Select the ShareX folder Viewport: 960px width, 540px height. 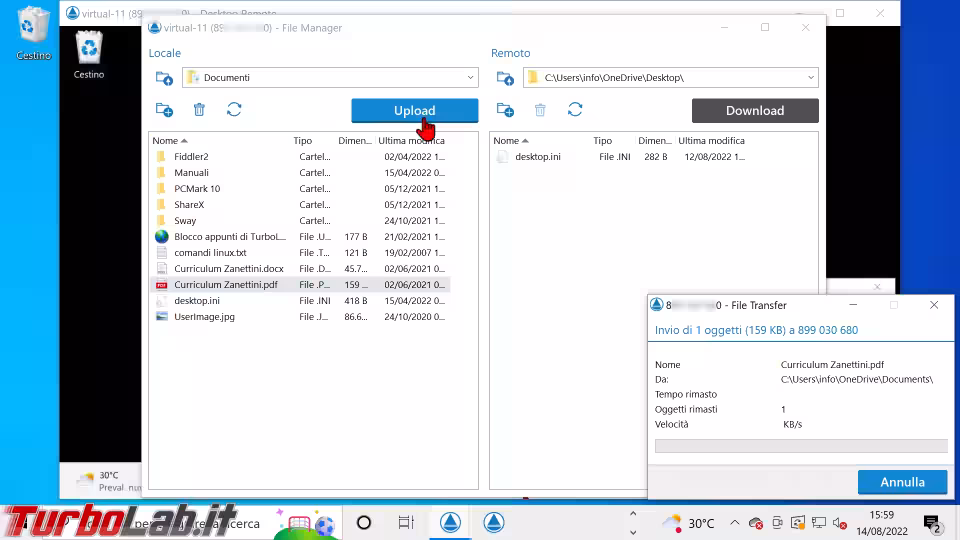[x=300, y=204]
